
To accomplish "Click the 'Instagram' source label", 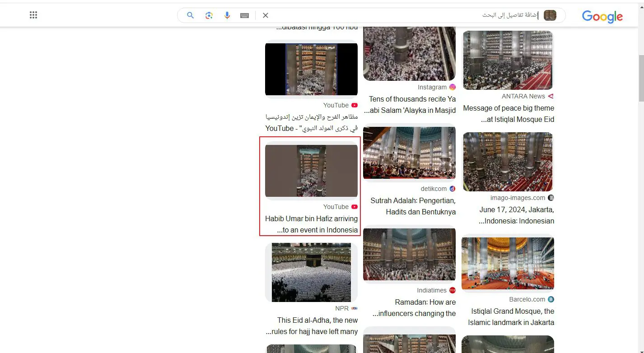I will pyautogui.click(x=432, y=87).
